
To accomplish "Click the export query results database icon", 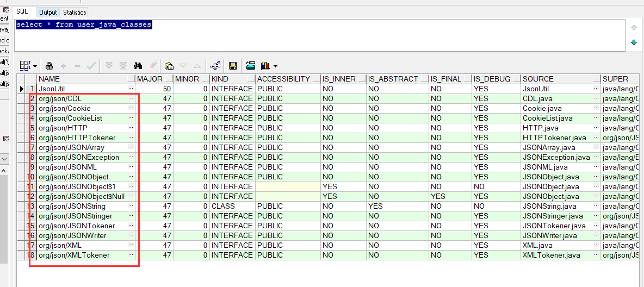I will (x=251, y=66).
